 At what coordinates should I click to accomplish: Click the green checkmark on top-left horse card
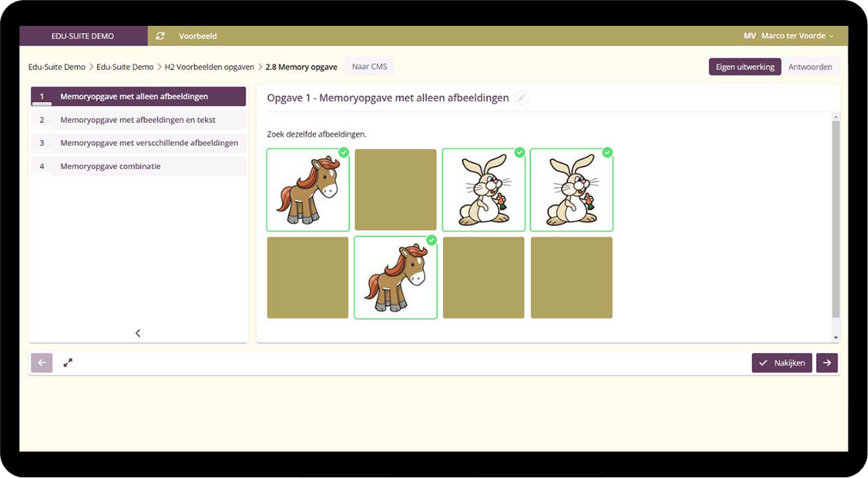(x=344, y=153)
